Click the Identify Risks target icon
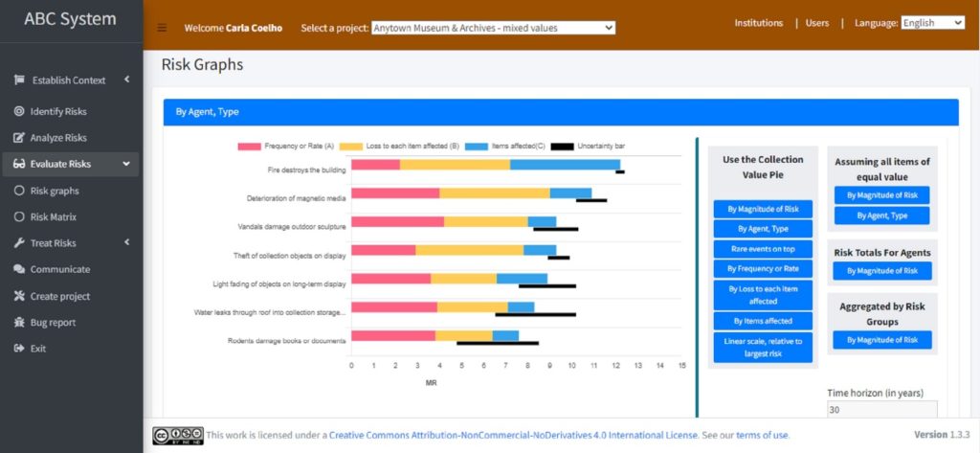 19,112
